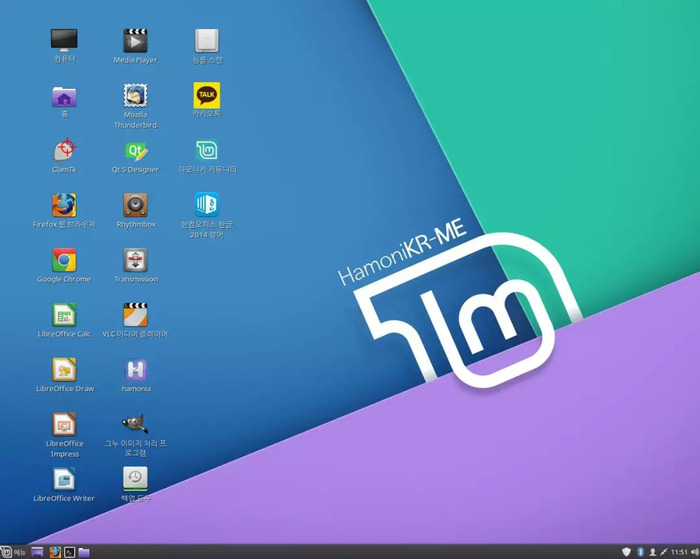Launch Mozilla Thunderbird mail client
The image size is (700, 559).
(x=135, y=95)
